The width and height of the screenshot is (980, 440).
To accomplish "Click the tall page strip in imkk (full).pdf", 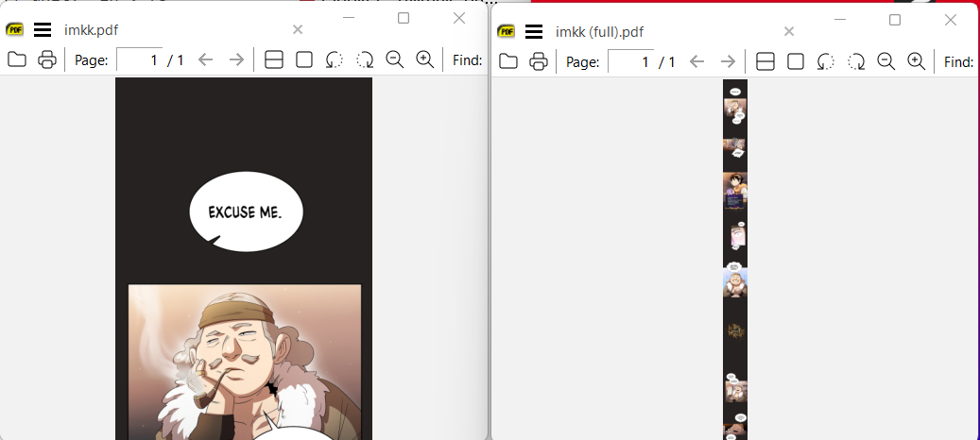I will tap(735, 260).
